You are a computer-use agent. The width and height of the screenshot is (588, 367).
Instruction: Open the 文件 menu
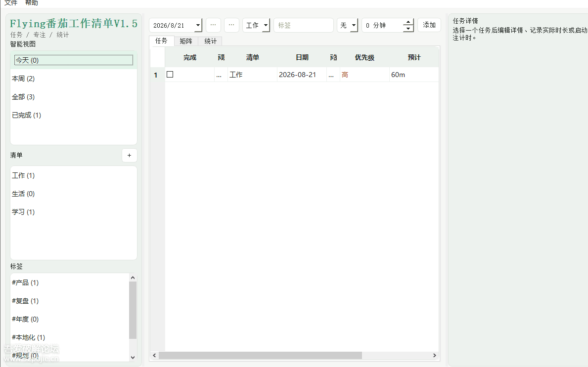coord(11,3)
